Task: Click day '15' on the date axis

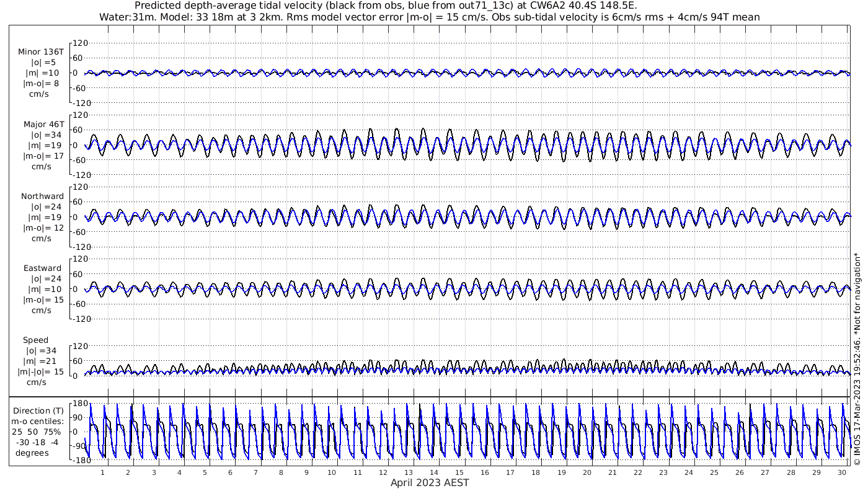Action: (459, 472)
